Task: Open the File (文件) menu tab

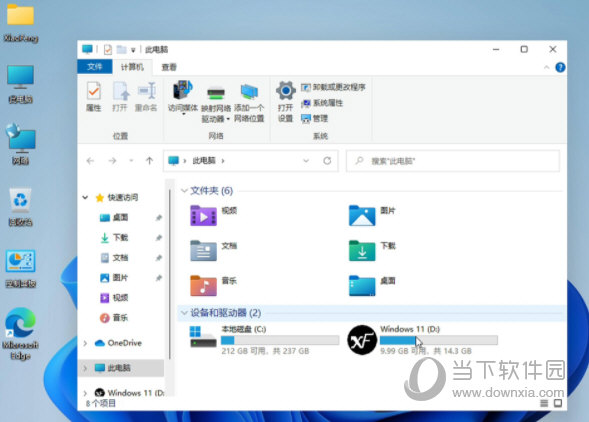Action: 95,67
